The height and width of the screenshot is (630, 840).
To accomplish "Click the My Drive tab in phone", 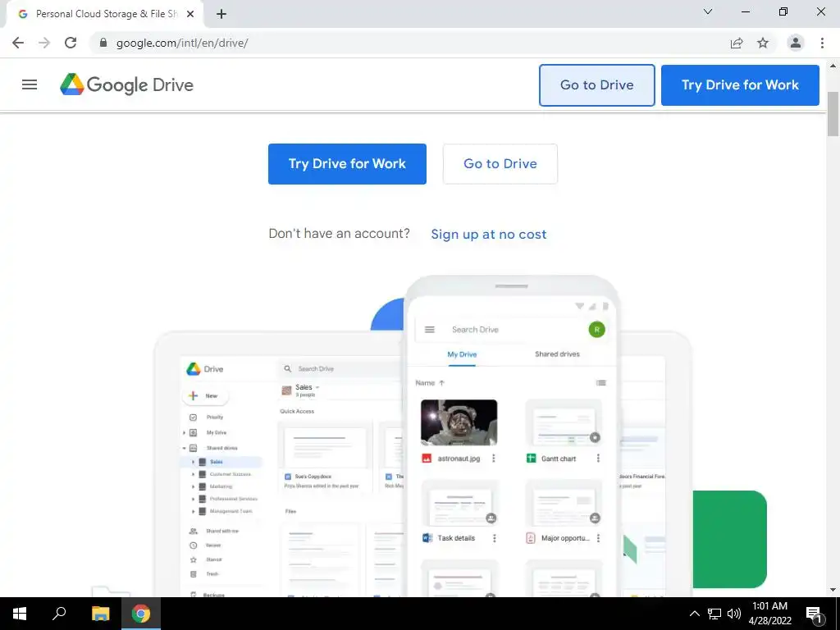I will pyautogui.click(x=462, y=354).
